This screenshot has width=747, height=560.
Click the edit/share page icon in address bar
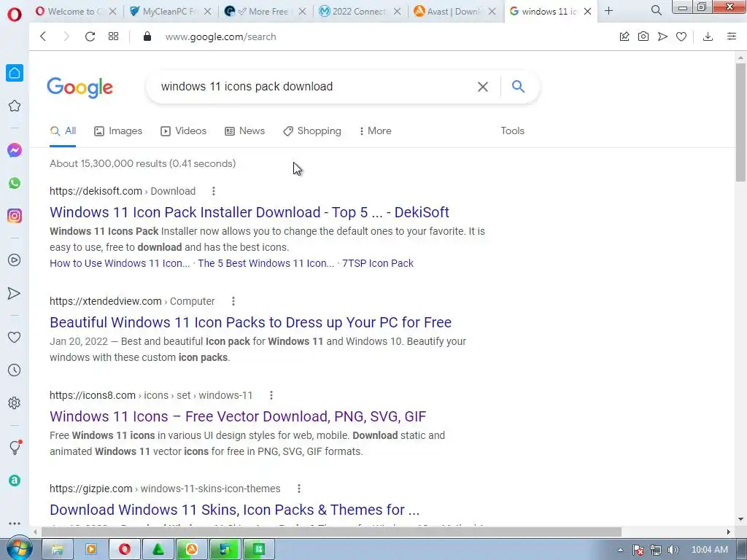624,36
